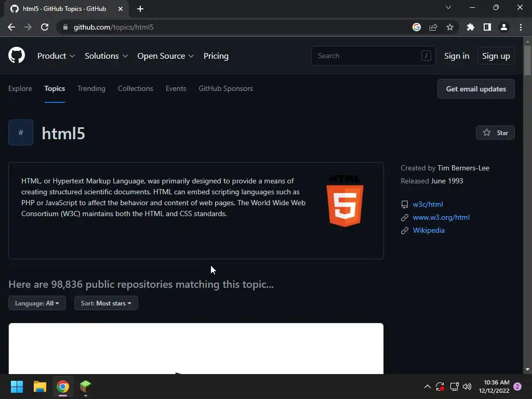Open volume control in system tray
532x399 pixels.
tap(467, 387)
